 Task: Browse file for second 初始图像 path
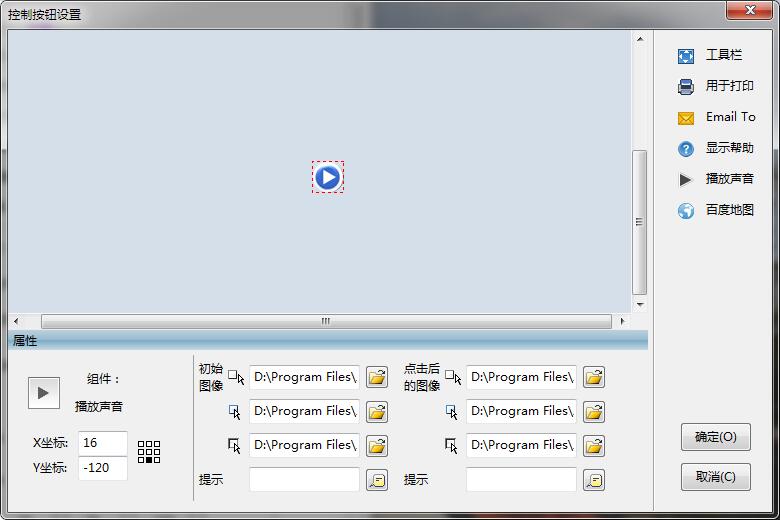[x=377, y=412]
